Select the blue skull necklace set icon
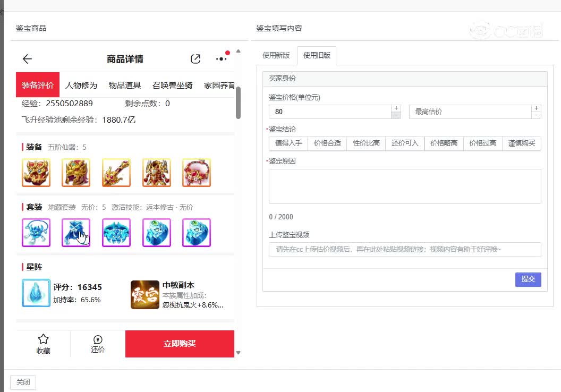Screen dimensions: 561x392 [x=36, y=233]
